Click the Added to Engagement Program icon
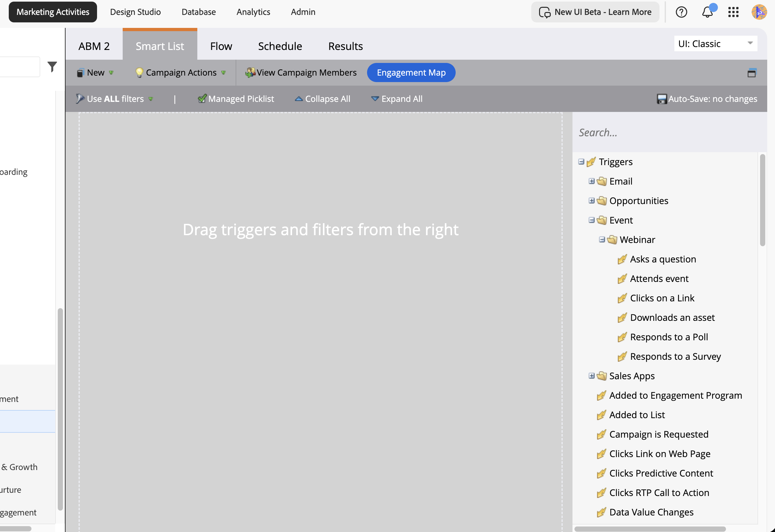Viewport: 775px width, 532px height. [602, 395]
